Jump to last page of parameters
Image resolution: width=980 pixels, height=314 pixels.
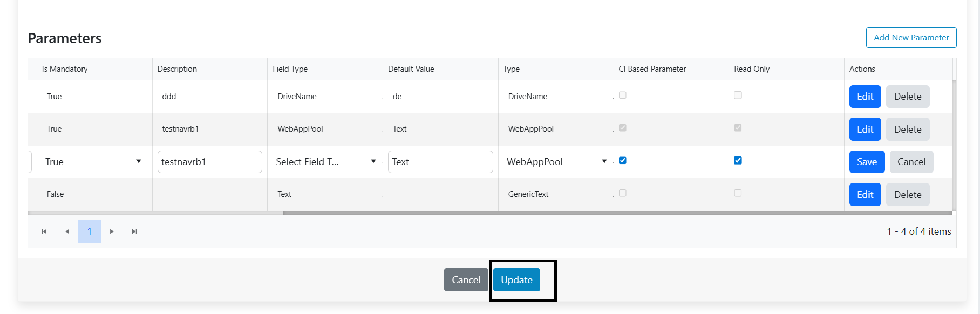pos(134,231)
